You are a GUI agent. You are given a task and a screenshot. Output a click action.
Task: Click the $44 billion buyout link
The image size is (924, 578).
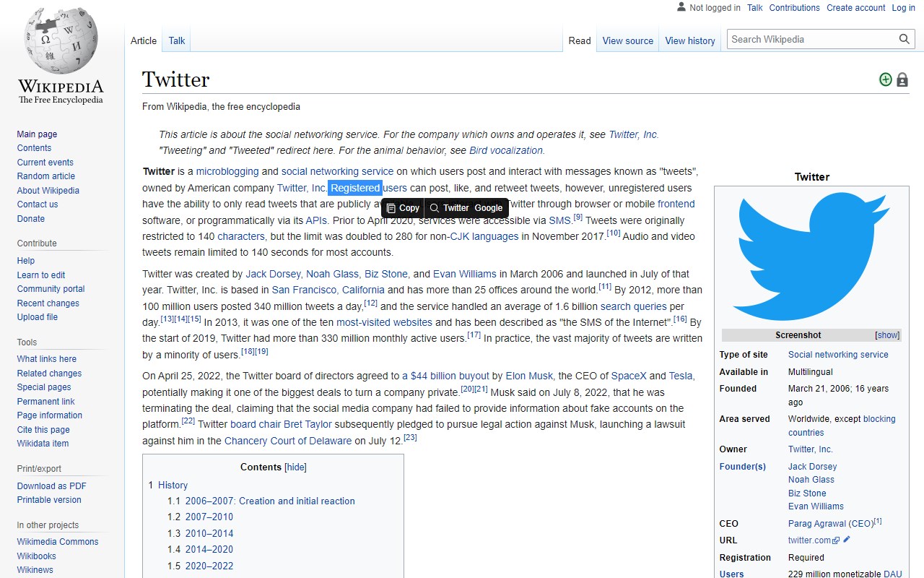coord(445,376)
